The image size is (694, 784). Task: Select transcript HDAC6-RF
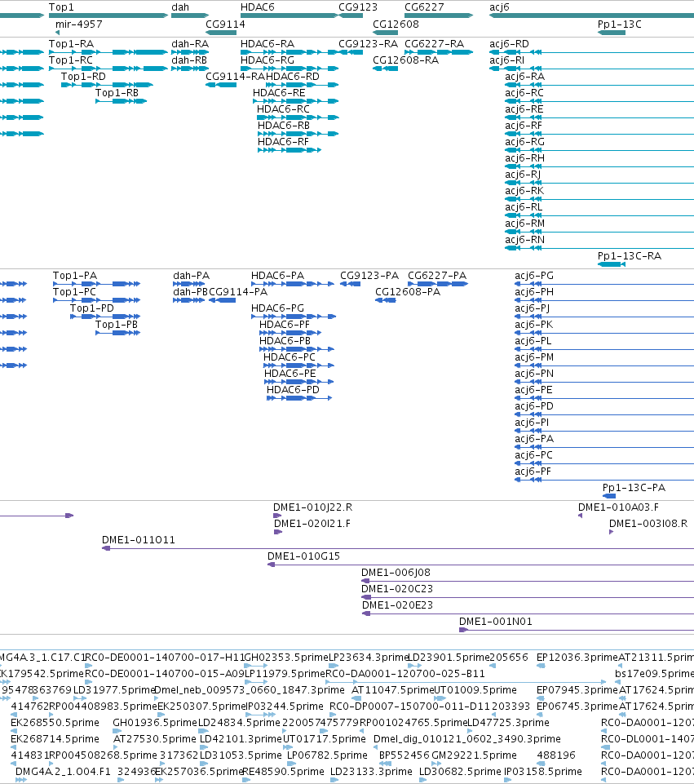tap(290, 150)
